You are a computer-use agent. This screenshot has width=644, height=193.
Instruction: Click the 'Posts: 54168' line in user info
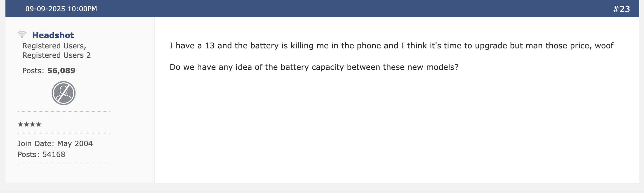[41, 155]
